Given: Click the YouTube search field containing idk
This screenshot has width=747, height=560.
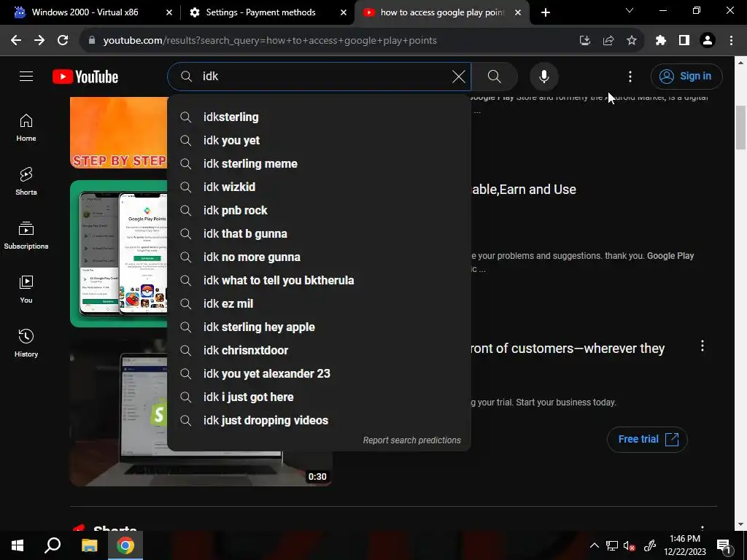Looking at the screenshot, I should point(320,76).
